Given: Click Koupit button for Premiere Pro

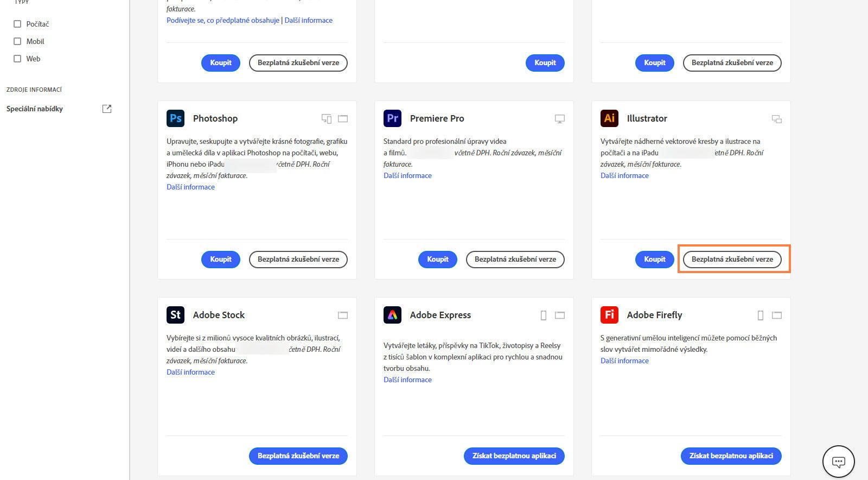Looking at the screenshot, I should (437, 260).
